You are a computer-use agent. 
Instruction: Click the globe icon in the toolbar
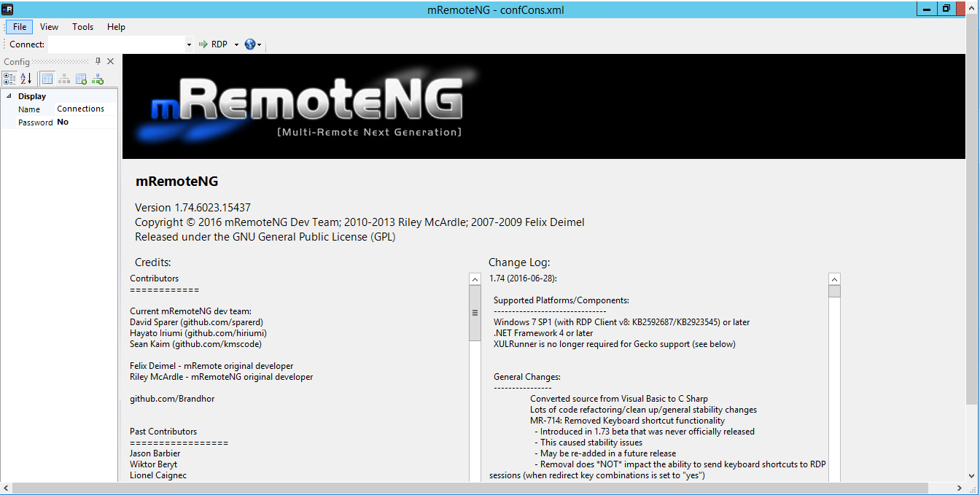pos(250,44)
